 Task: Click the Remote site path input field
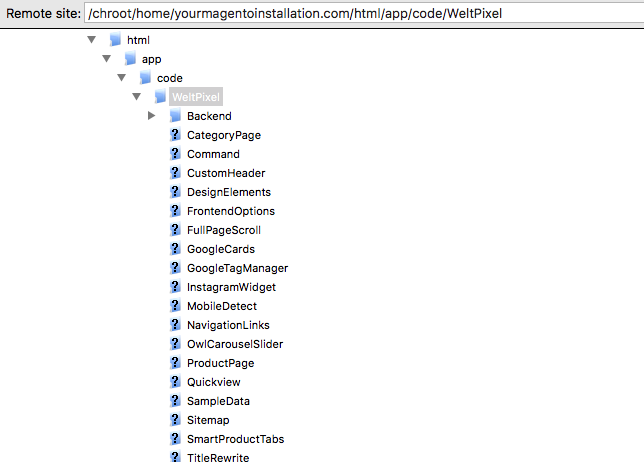click(x=364, y=14)
